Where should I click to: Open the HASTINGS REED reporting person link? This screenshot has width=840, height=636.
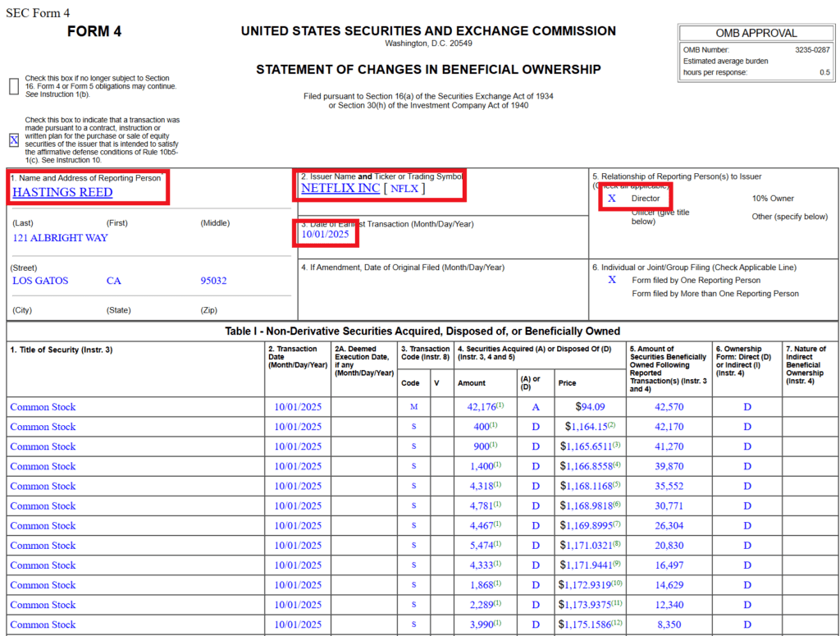pyautogui.click(x=62, y=193)
